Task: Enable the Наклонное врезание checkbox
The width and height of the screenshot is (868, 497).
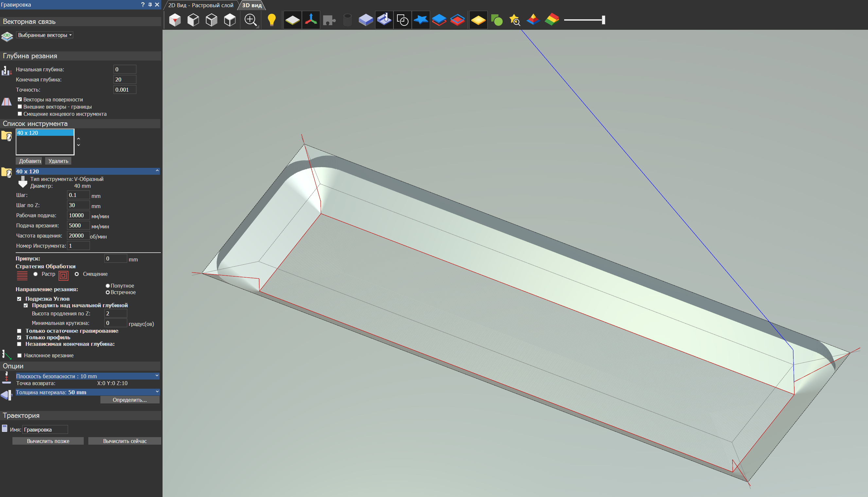Action: point(20,355)
